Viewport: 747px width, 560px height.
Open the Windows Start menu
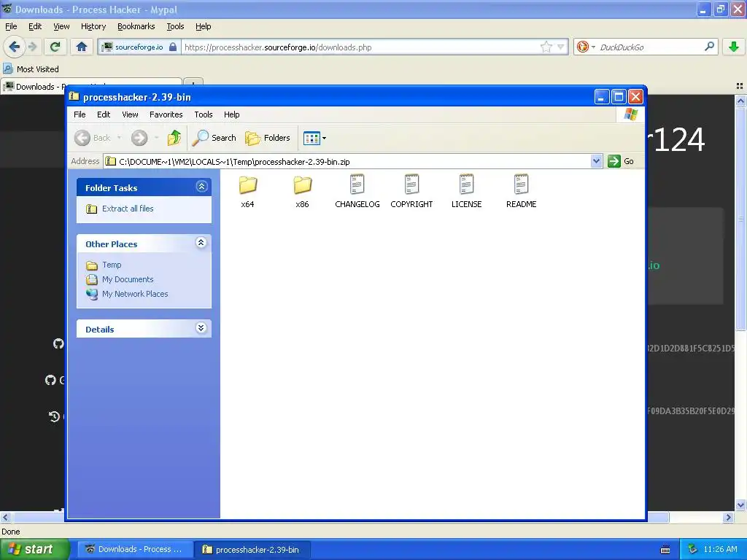(35, 549)
